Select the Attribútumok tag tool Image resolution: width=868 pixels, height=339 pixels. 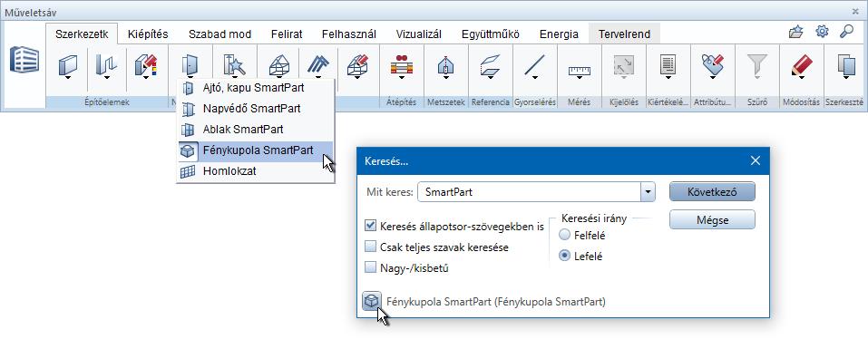(712, 66)
